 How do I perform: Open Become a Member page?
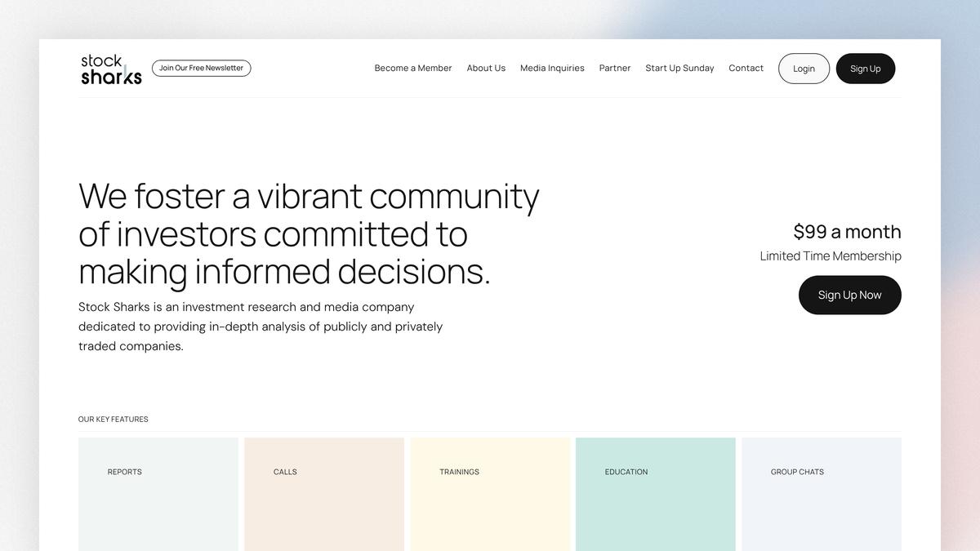pyautogui.click(x=413, y=69)
